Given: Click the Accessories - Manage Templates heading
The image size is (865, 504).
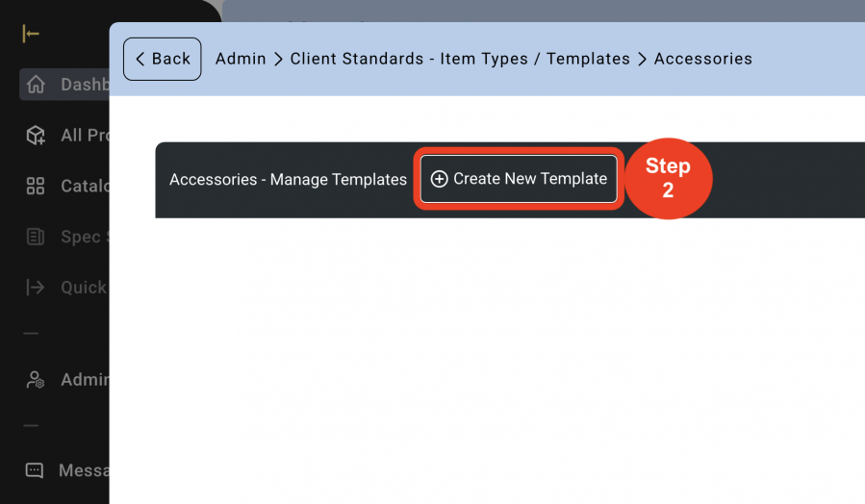Looking at the screenshot, I should click(x=288, y=179).
